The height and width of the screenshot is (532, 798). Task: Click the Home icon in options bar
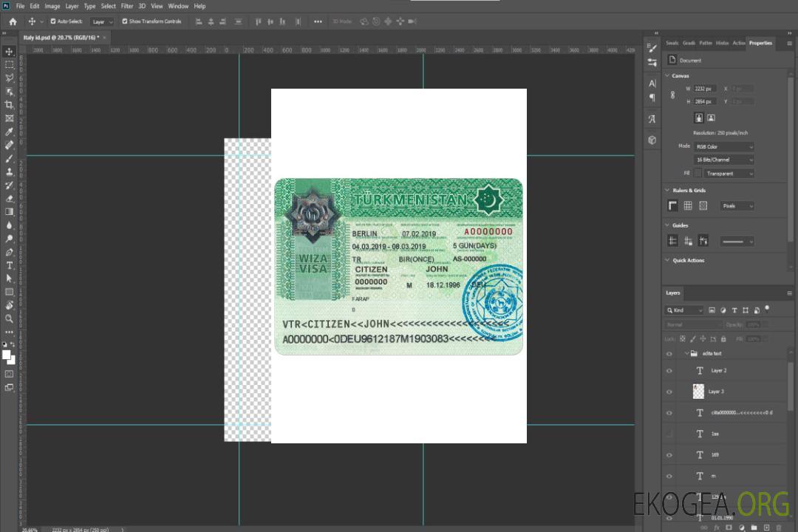pos(13,21)
